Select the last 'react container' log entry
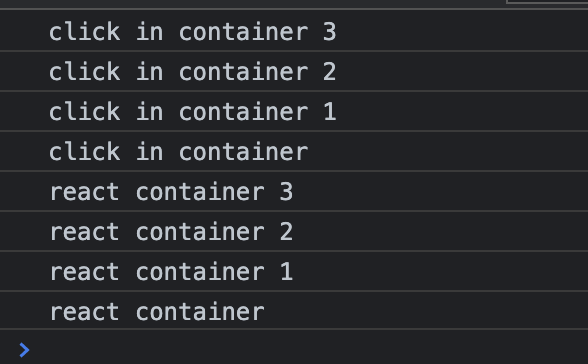Image resolution: width=588 pixels, height=364 pixels. [x=294, y=311]
